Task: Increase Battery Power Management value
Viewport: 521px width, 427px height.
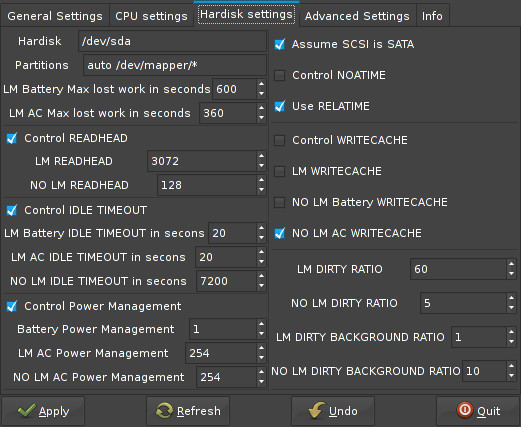Action: coord(261,324)
